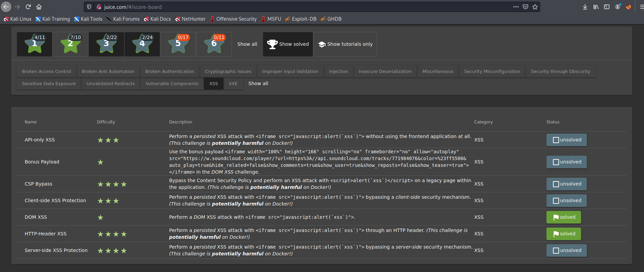The width and height of the screenshot is (644, 272).
Task: Toggle difficulty 4 star filter
Action: click(x=142, y=44)
